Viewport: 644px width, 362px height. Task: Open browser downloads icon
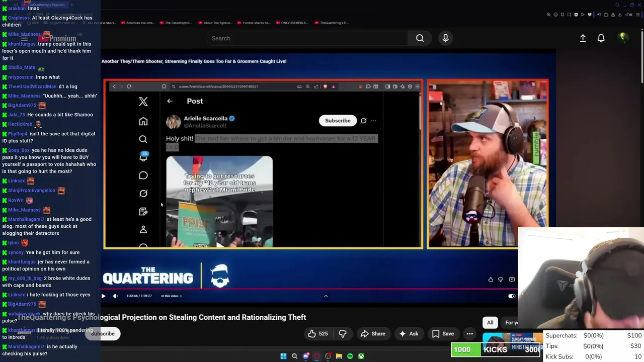620,15
